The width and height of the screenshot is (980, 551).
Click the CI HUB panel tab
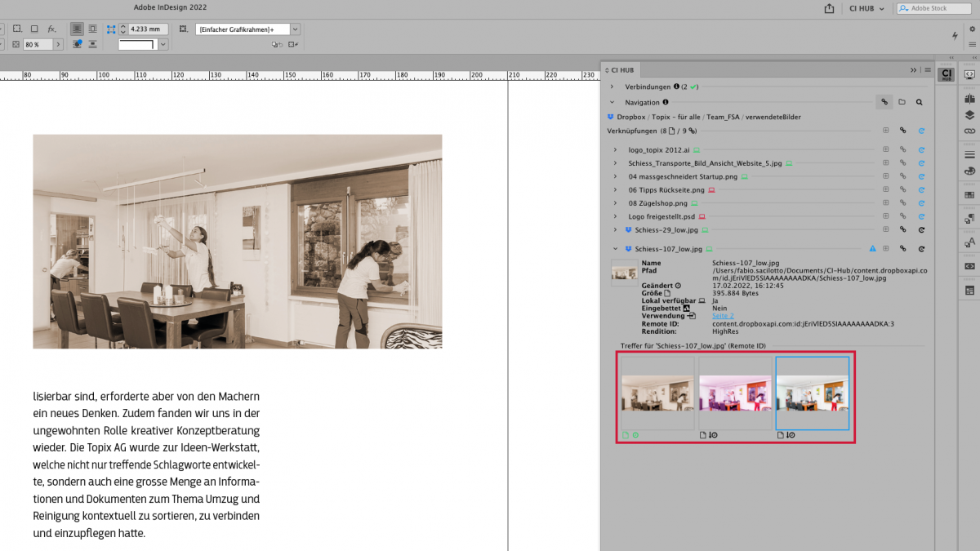[621, 69]
